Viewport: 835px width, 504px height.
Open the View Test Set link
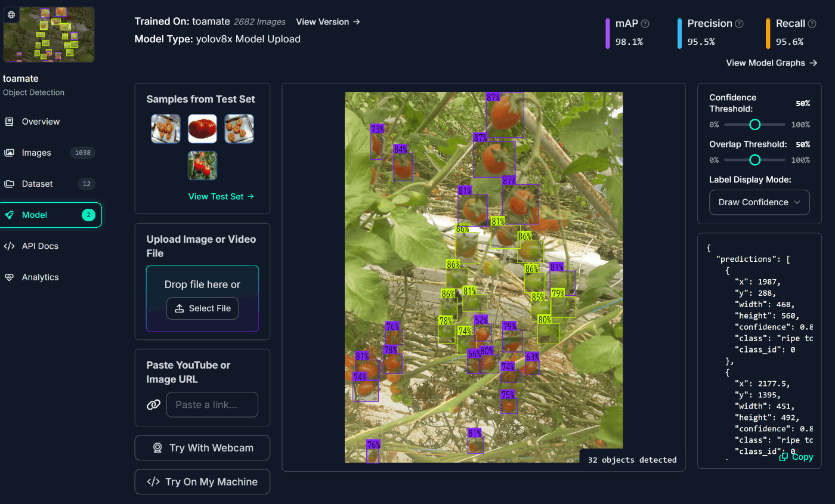tap(221, 196)
